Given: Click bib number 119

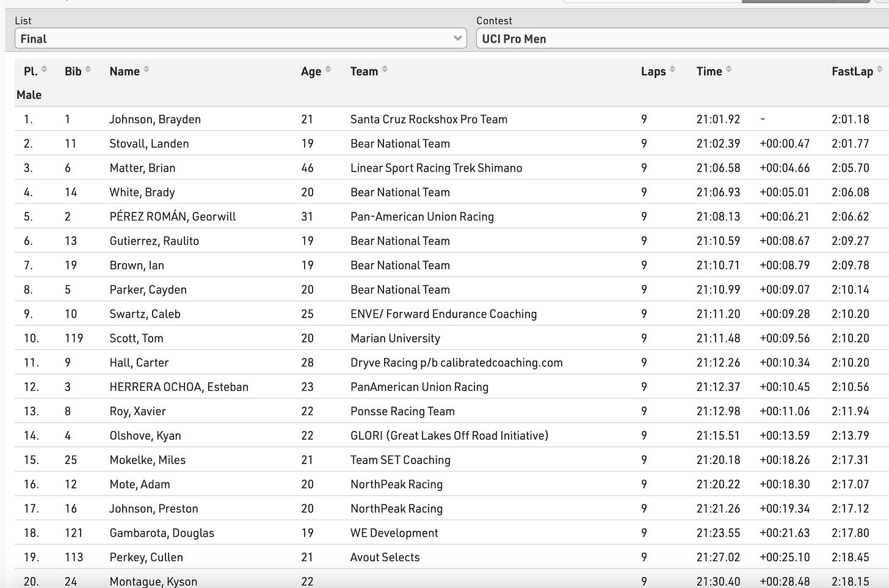Looking at the screenshot, I should [x=74, y=339].
